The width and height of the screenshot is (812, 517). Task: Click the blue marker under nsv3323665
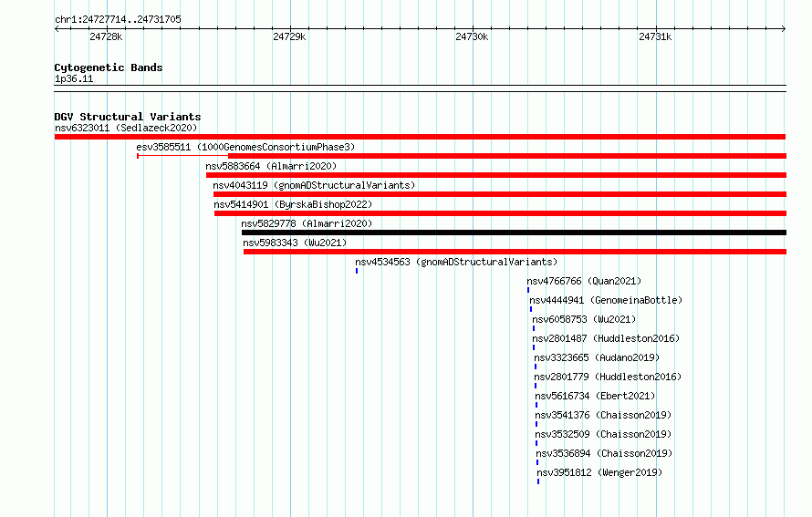click(536, 367)
